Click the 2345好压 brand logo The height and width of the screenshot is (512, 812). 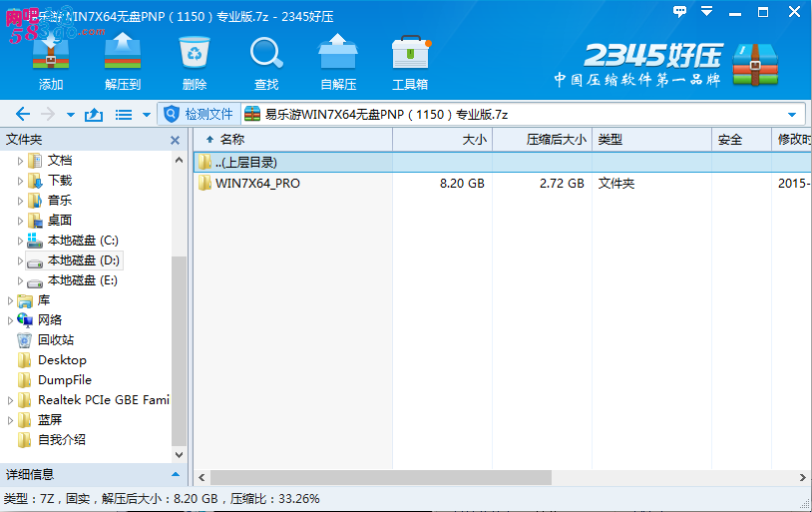666,65
